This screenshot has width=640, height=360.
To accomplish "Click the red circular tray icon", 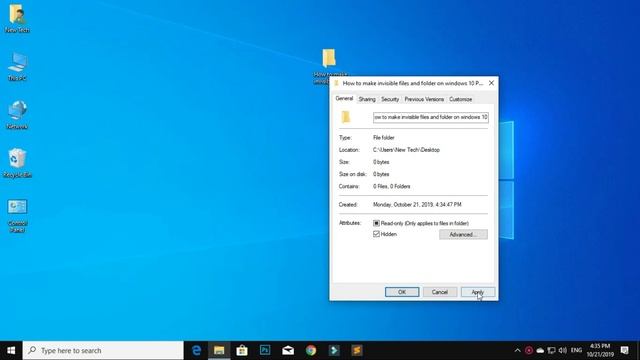I will tap(529, 350).
